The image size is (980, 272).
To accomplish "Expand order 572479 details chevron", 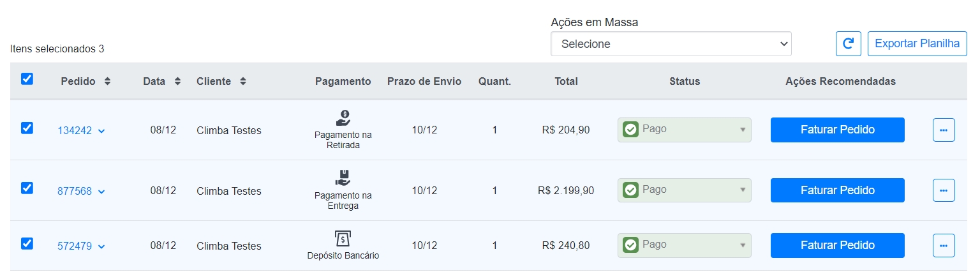I will (101, 246).
